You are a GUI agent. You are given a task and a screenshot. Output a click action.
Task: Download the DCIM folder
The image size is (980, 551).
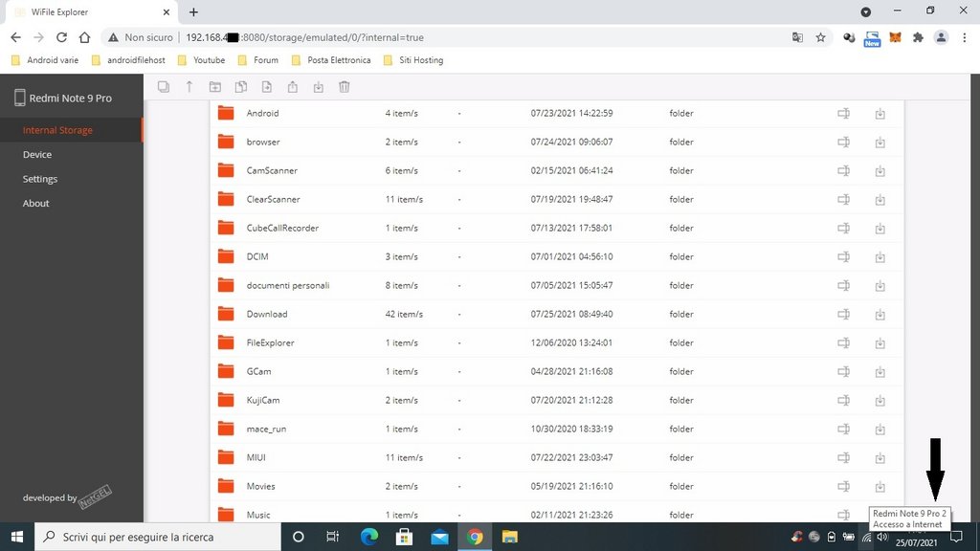point(880,257)
